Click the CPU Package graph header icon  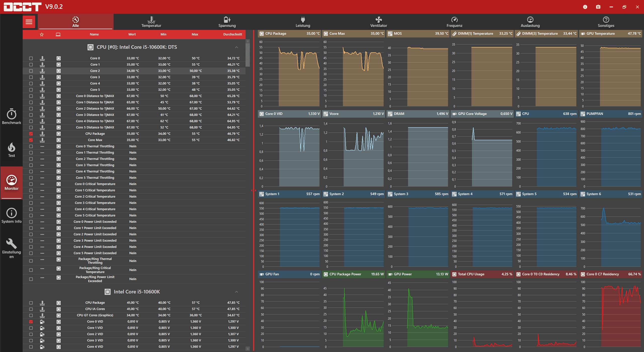pos(262,33)
